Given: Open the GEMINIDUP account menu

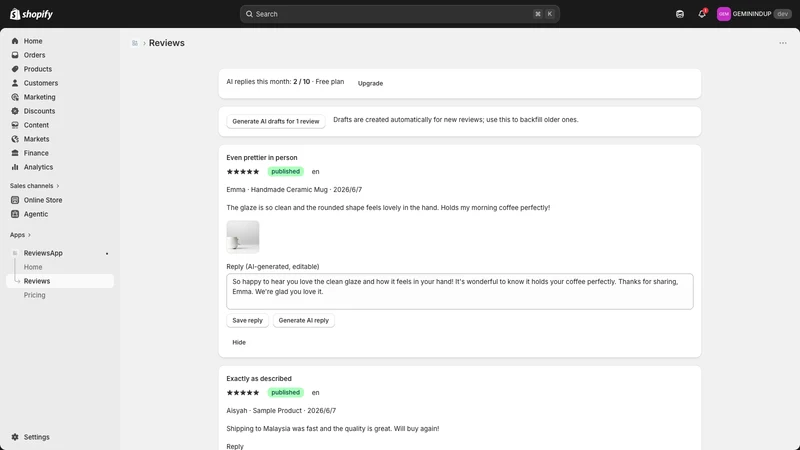Looking at the screenshot, I should pyautogui.click(x=754, y=14).
